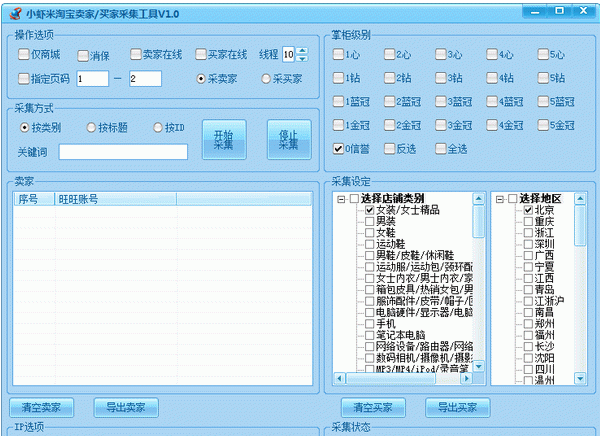Viewport: 600px width, 436px height.
Task: Check the 仅商城 checkbox
Action: pos(24,54)
